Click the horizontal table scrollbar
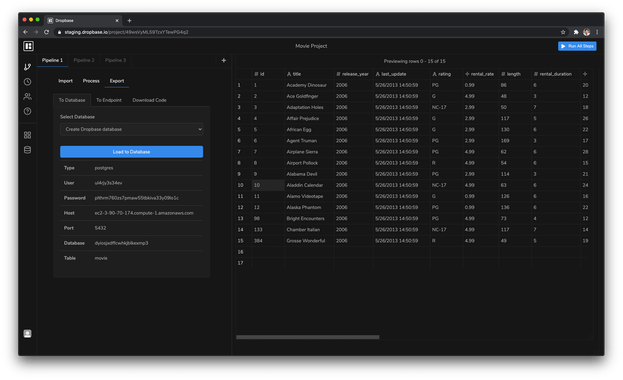The height and width of the screenshot is (380, 623). [x=308, y=337]
